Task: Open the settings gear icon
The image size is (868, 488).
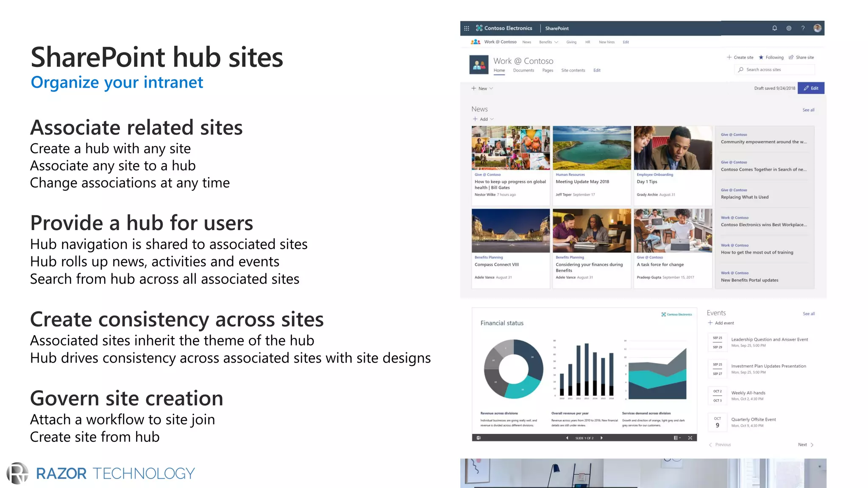Action: (789, 28)
